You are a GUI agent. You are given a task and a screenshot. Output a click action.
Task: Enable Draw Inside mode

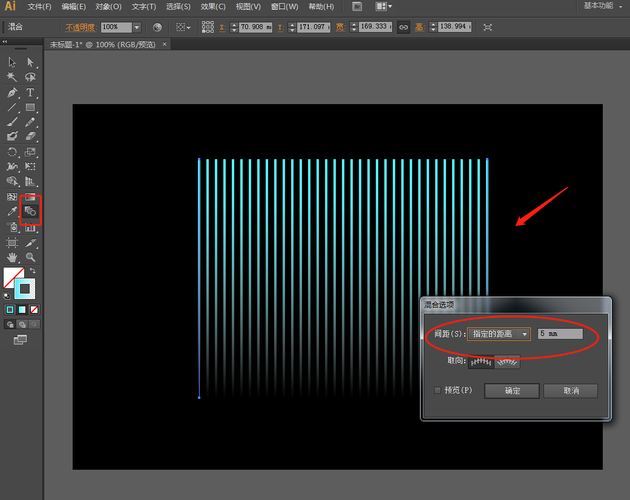[x=35, y=324]
